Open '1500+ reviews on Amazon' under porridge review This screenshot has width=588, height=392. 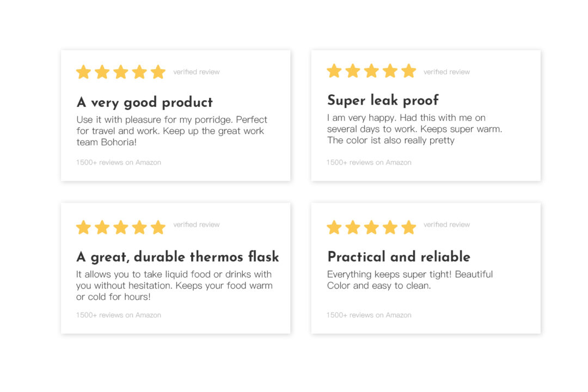pyautogui.click(x=119, y=162)
